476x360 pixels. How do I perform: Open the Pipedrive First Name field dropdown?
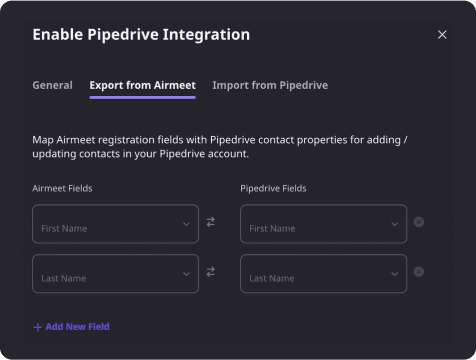[x=323, y=224]
